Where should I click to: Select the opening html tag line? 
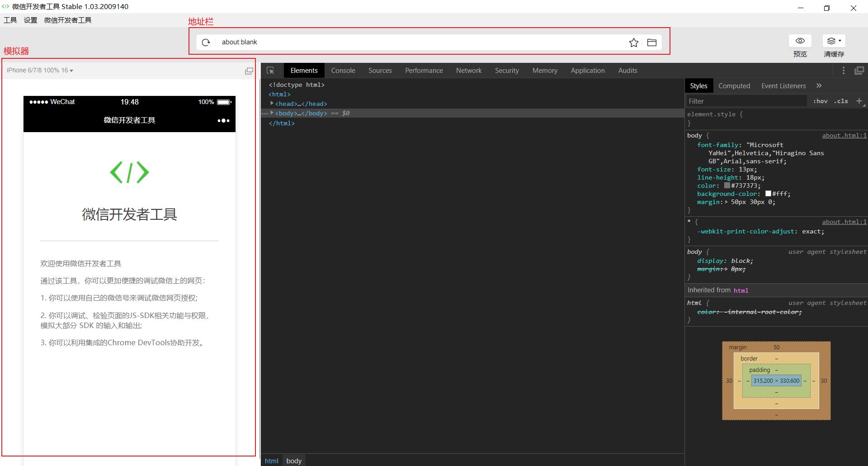279,94
